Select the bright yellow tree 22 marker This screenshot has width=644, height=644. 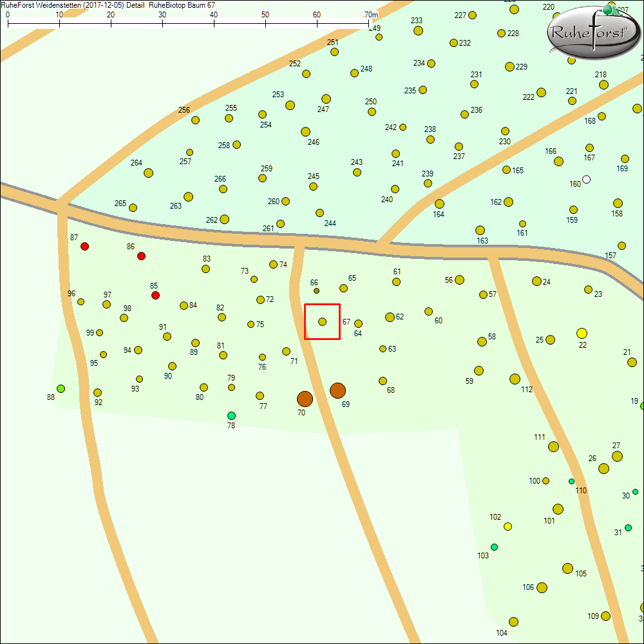pyautogui.click(x=582, y=333)
